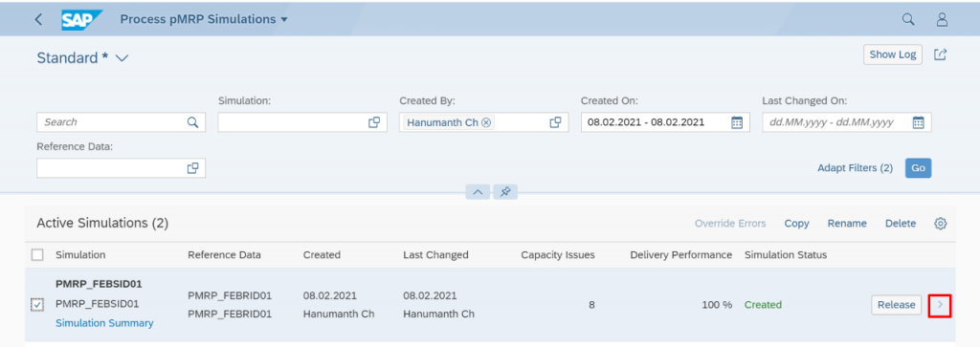Image resolution: width=980 pixels, height=347 pixels.
Task: Uncheck the PMRP_FEBSID01 row checkbox
Action: [37, 305]
